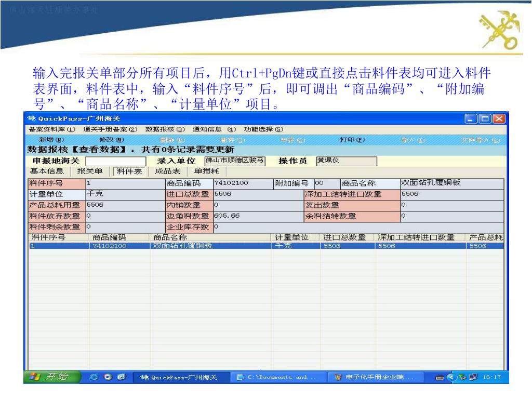The width and height of the screenshot is (532, 399).
Task: Click the media player quick launch icon
Action: (x=108, y=377)
